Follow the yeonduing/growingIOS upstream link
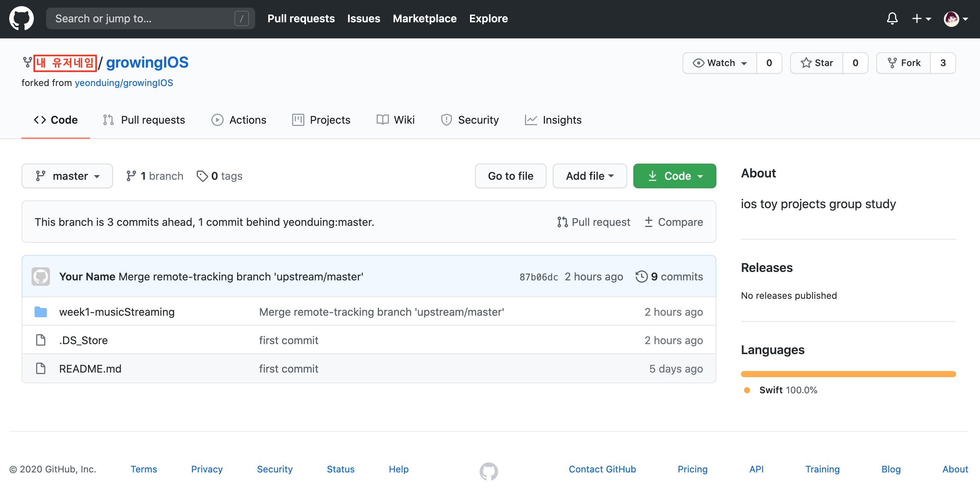Image resolution: width=980 pixels, height=497 pixels. point(124,83)
